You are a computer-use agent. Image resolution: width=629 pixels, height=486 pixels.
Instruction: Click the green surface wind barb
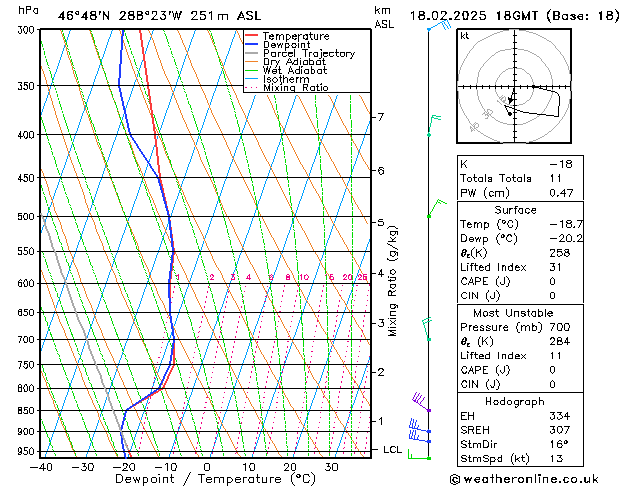419,454
